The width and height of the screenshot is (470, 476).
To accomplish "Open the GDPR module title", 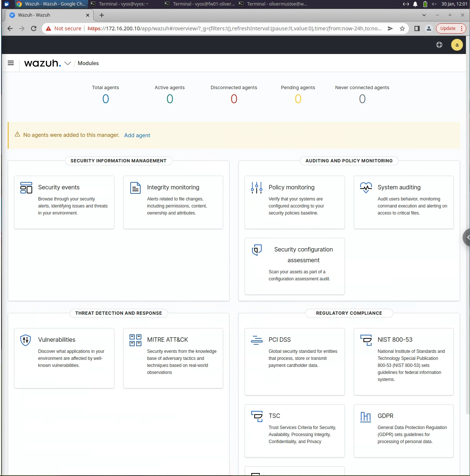I will (x=385, y=416).
